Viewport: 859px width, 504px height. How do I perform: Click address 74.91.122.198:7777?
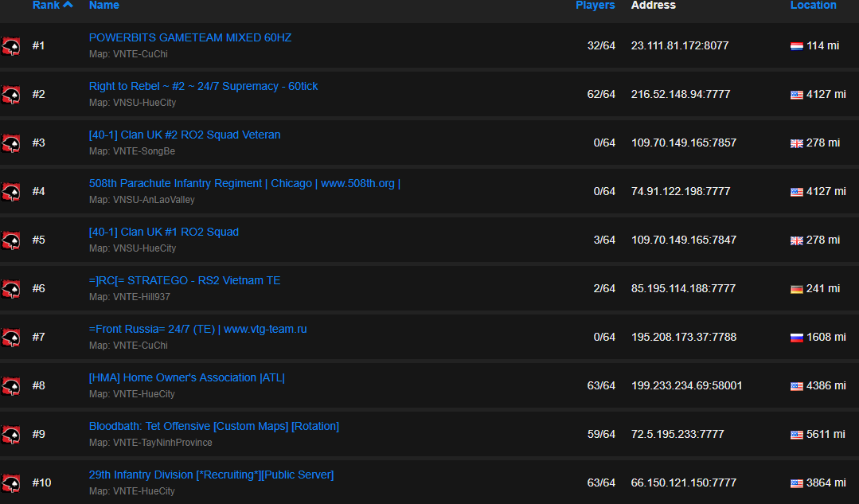pos(681,191)
